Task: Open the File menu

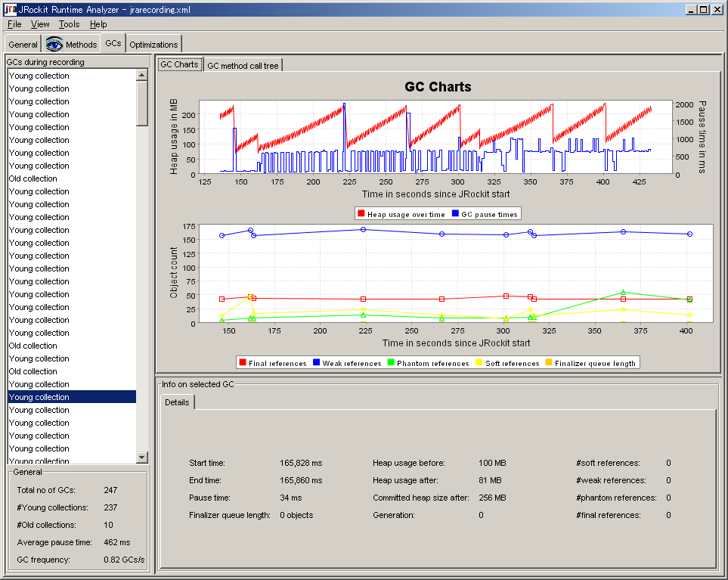Action: click(14, 24)
